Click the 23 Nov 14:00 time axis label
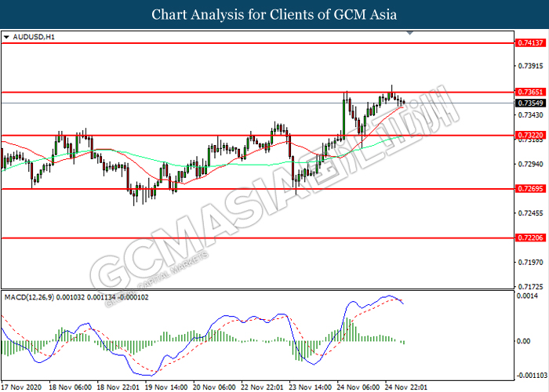 click(x=311, y=387)
